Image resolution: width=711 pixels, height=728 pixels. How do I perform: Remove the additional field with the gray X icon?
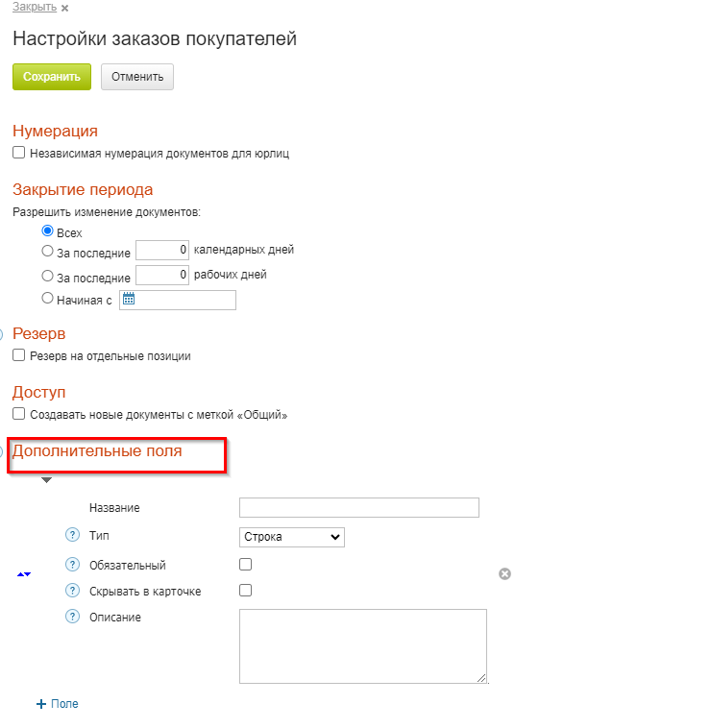click(504, 573)
